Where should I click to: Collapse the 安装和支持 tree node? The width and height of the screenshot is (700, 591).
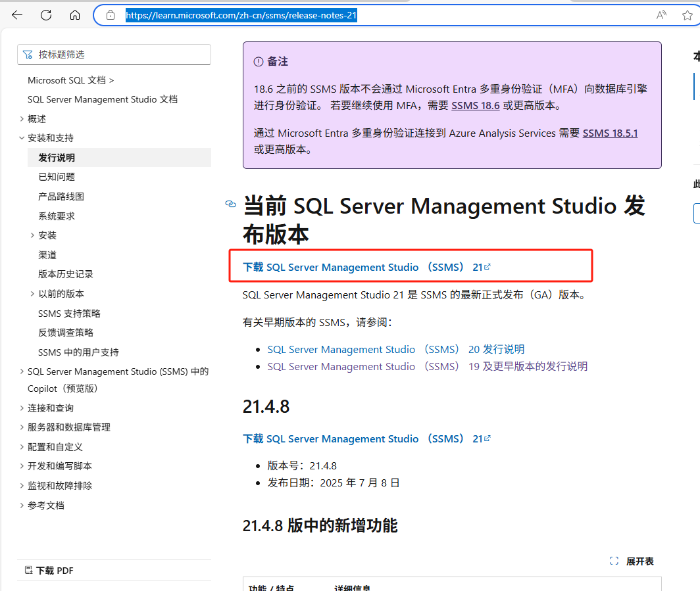(x=22, y=138)
